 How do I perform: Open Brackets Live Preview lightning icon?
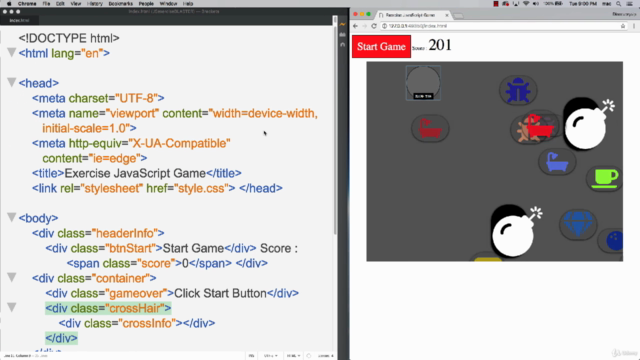[x=342, y=24]
